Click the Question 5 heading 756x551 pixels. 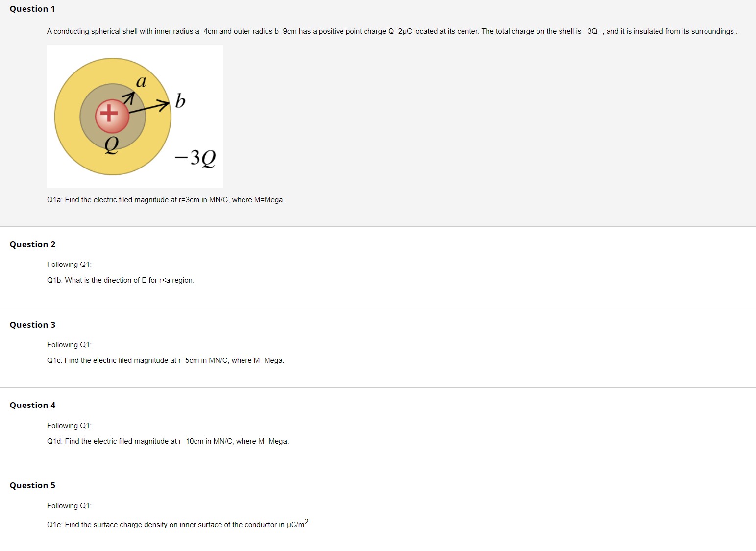pos(32,485)
